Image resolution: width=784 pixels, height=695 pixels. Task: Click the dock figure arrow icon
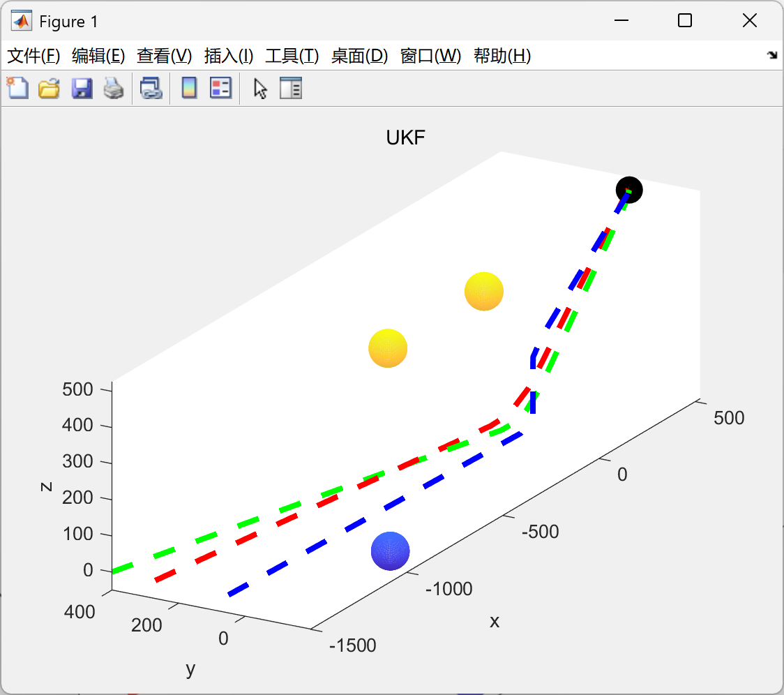coord(772,54)
